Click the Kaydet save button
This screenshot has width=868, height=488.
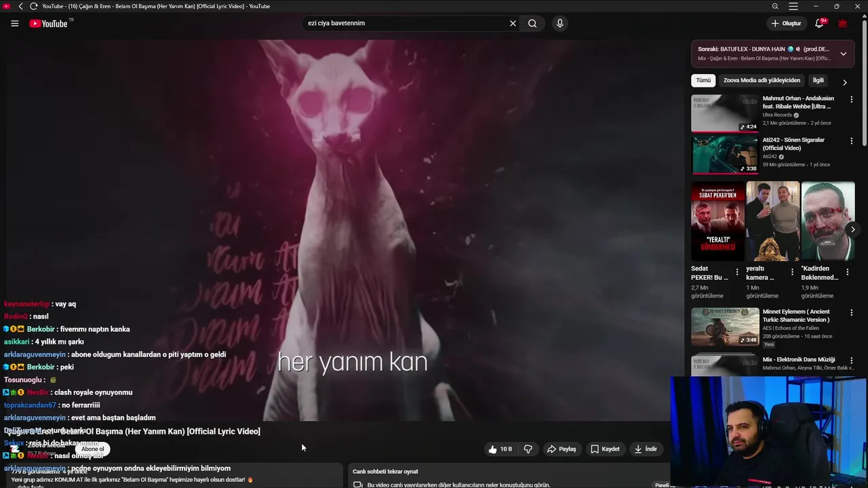click(x=605, y=449)
